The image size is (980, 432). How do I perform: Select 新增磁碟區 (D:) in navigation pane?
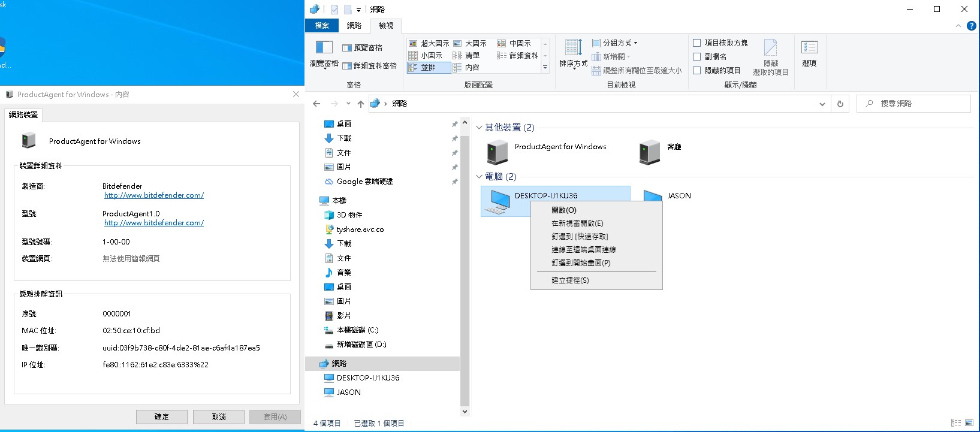355,345
